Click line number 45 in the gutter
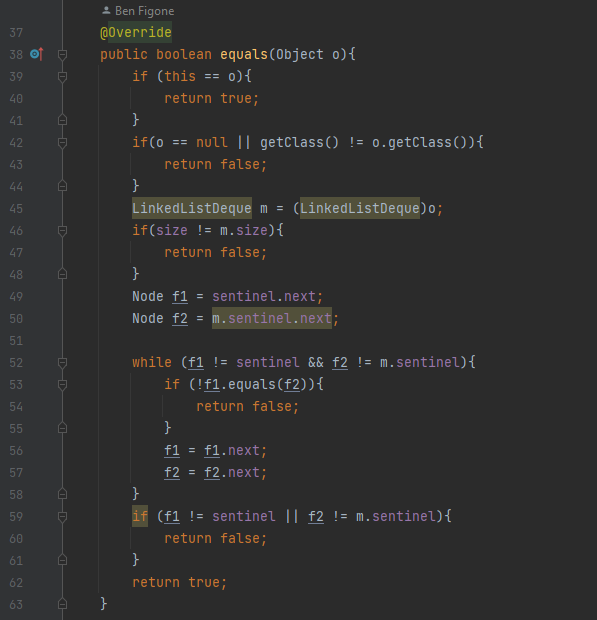The image size is (597, 620). point(16,208)
